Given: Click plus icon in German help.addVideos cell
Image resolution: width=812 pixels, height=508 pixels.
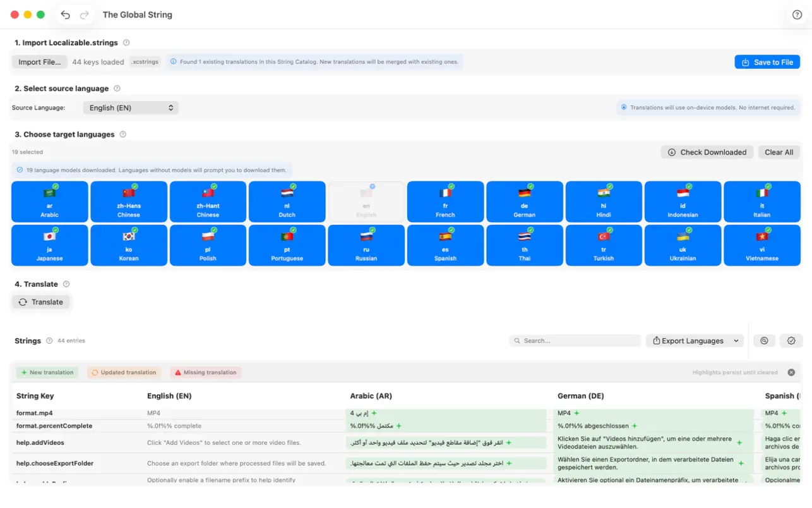Looking at the screenshot, I should (x=739, y=443).
